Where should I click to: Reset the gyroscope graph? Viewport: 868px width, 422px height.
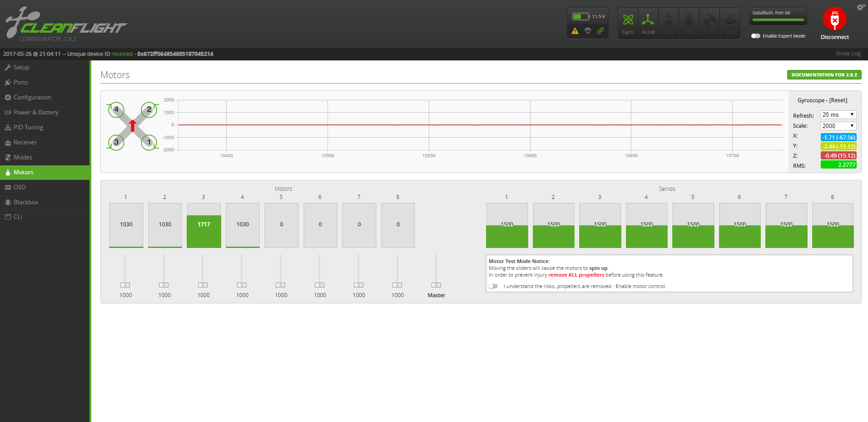[838, 100]
